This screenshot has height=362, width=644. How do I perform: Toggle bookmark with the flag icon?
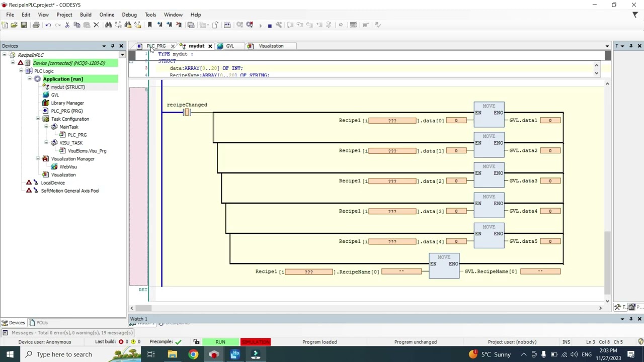(x=149, y=25)
